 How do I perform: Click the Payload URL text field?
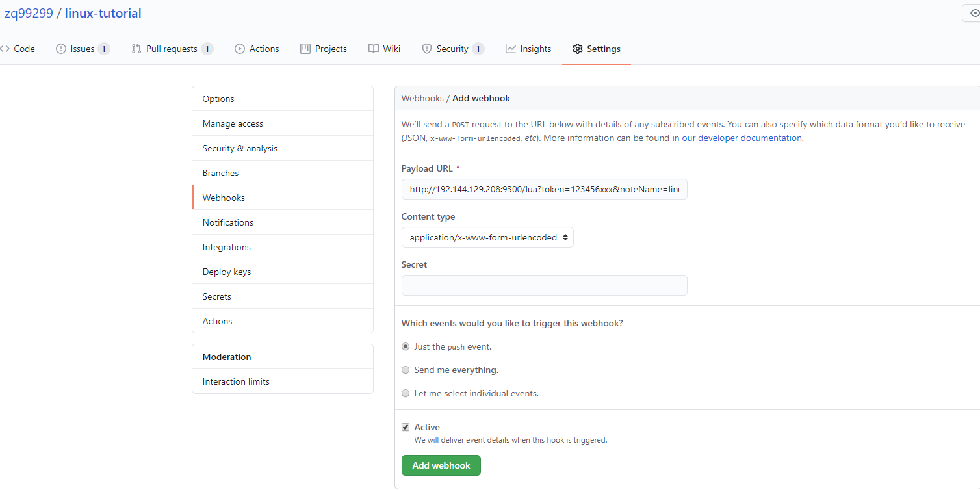click(x=544, y=189)
